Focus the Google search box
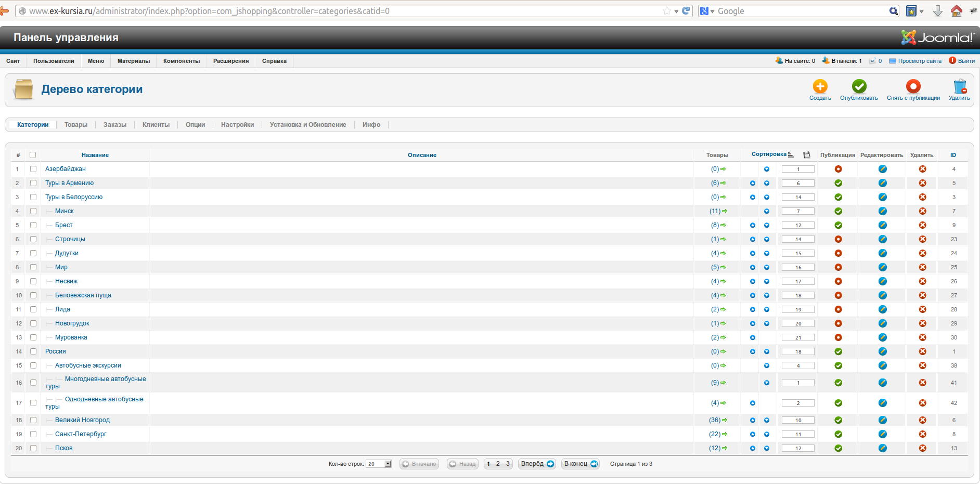Image resolution: width=980 pixels, height=484 pixels. pos(802,11)
